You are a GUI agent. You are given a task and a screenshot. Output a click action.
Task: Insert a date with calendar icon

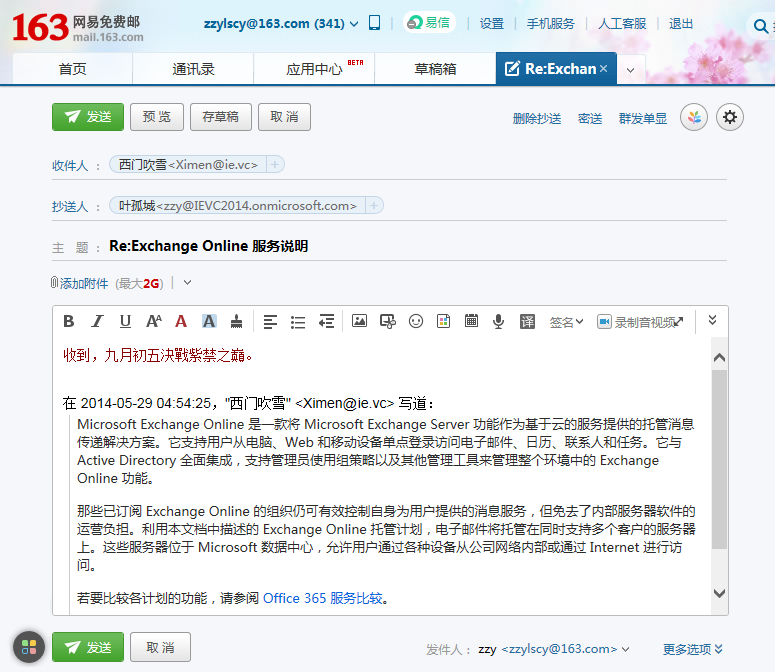(471, 321)
